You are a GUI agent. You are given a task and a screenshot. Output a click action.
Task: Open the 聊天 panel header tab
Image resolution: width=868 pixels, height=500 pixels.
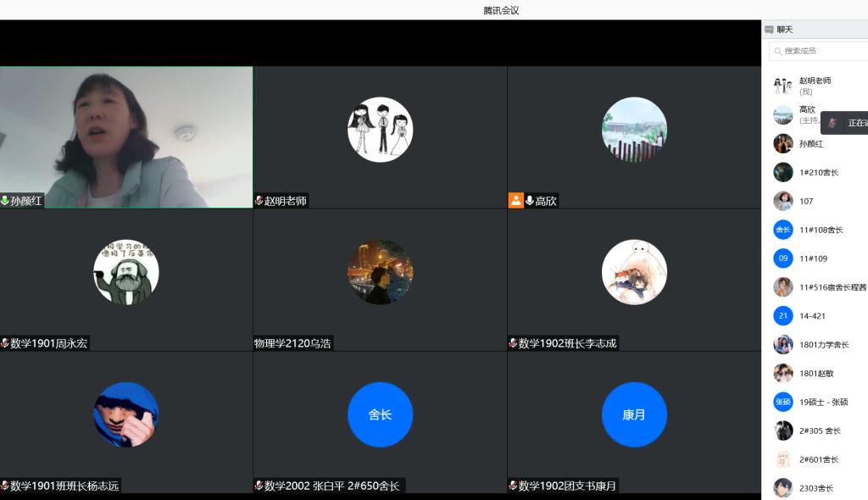(x=785, y=30)
